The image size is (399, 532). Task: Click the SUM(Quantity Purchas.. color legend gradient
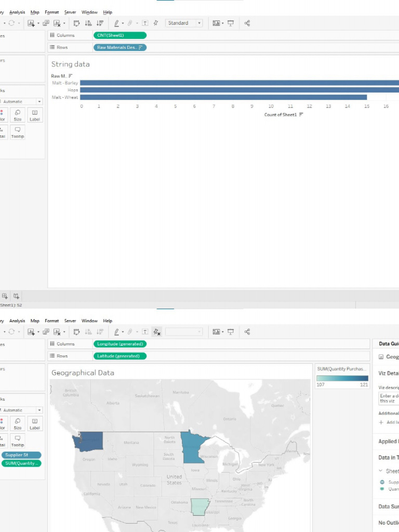click(x=342, y=378)
